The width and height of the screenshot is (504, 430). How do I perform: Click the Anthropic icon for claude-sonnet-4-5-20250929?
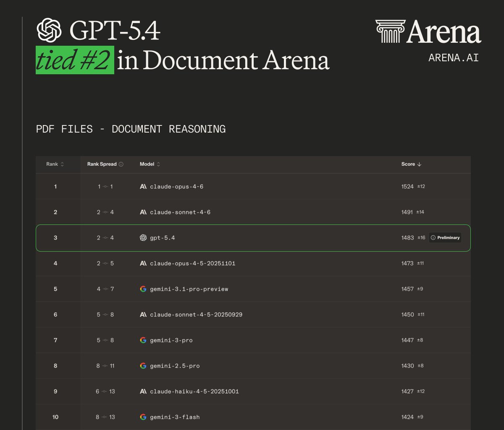[x=143, y=314]
